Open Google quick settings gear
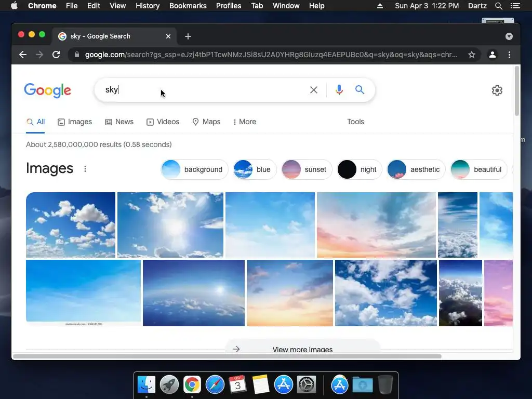 pyautogui.click(x=497, y=90)
